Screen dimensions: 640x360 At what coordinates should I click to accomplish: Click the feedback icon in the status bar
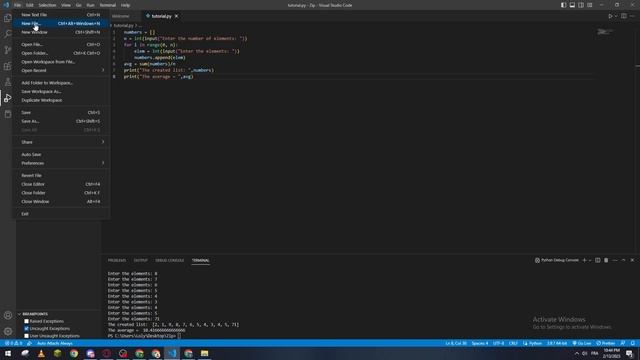(623, 343)
